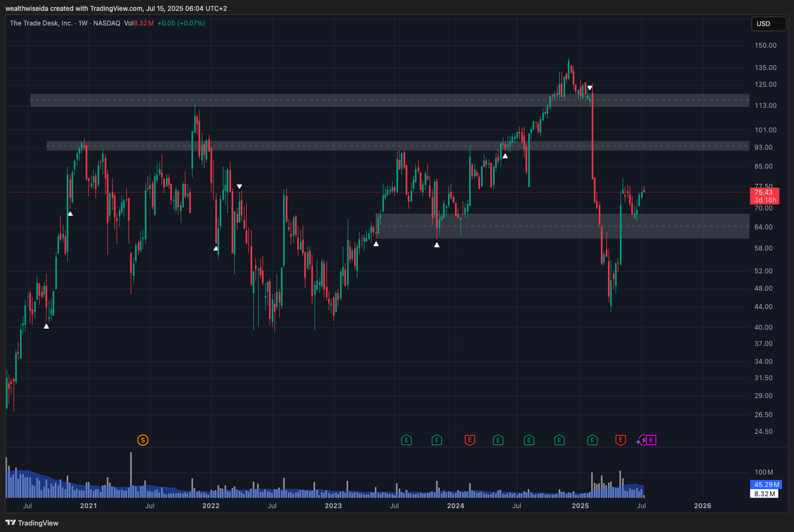Click the up-arrow marker below the 2020 low

pyautogui.click(x=46, y=326)
